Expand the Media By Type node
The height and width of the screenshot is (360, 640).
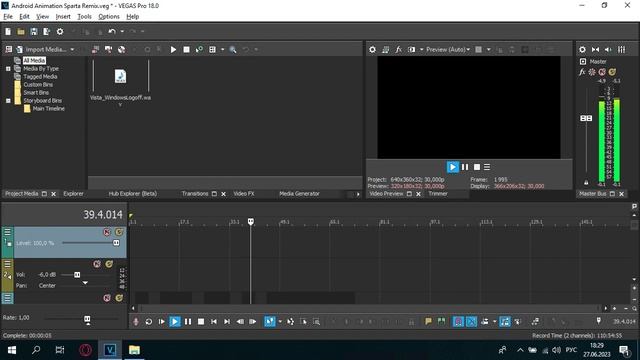coord(8,69)
